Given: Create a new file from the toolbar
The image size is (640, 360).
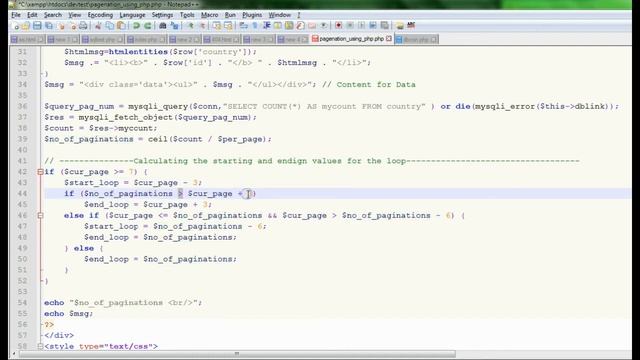Looking at the screenshot, I should [16, 26].
